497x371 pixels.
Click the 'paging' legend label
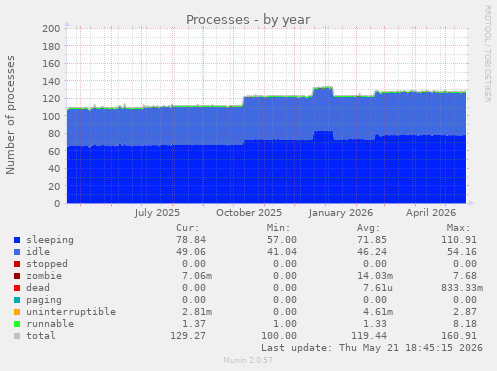(x=44, y=300)
